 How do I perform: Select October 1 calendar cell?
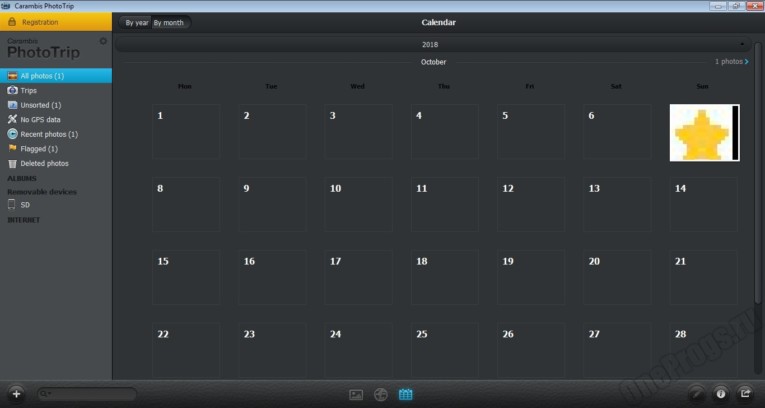click(x=185, y=131)
